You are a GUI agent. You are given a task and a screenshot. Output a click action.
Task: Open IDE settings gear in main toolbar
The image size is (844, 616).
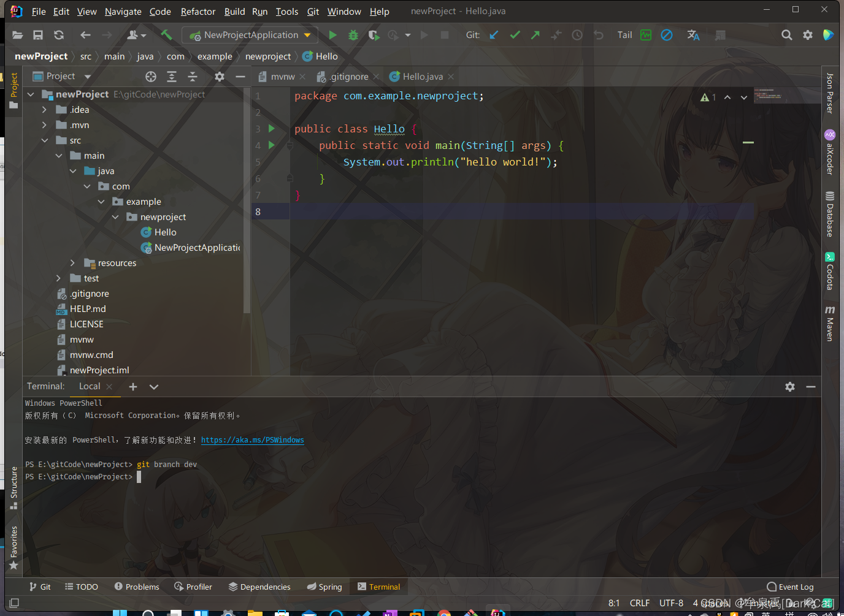(x=808, y=35)
